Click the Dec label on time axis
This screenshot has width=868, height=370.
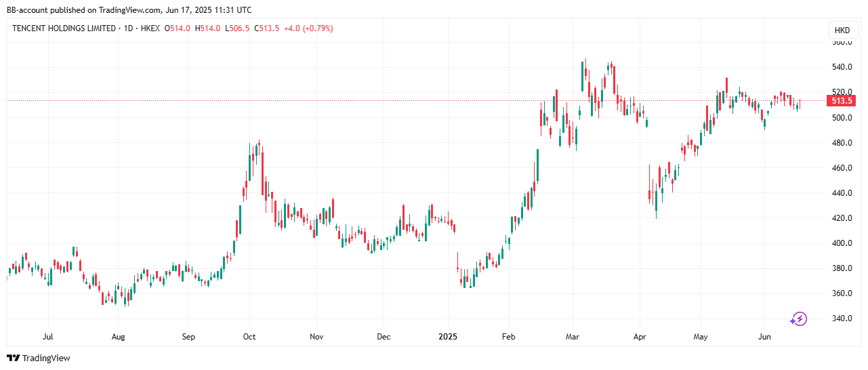(x=384, y=336)
